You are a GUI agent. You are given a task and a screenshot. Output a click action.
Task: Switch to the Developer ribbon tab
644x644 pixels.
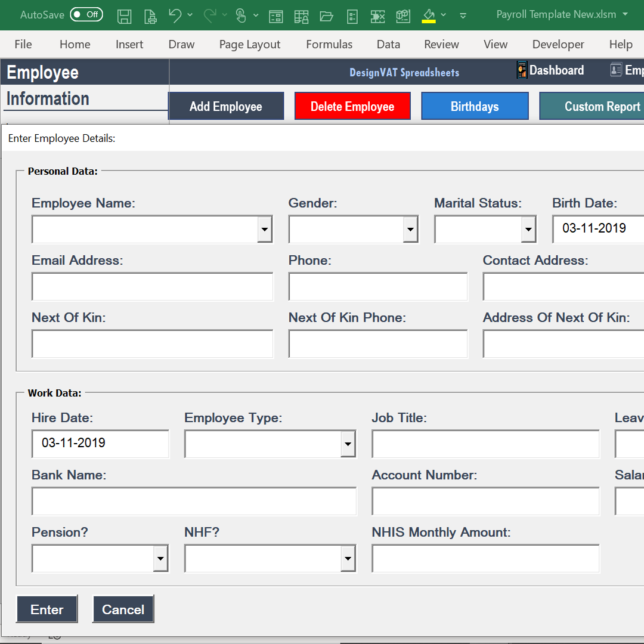click(558, 44)
